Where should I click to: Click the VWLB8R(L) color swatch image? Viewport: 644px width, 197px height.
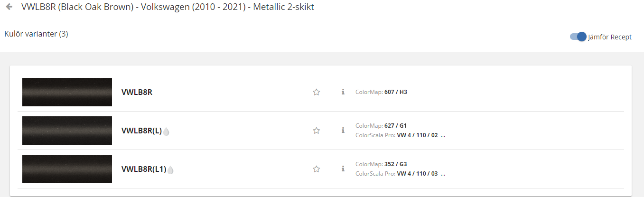(67, 131)
